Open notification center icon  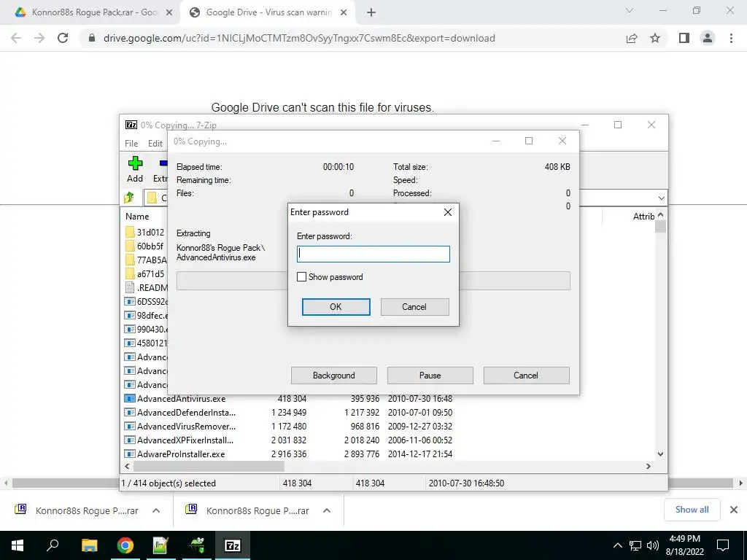[723, 545]
